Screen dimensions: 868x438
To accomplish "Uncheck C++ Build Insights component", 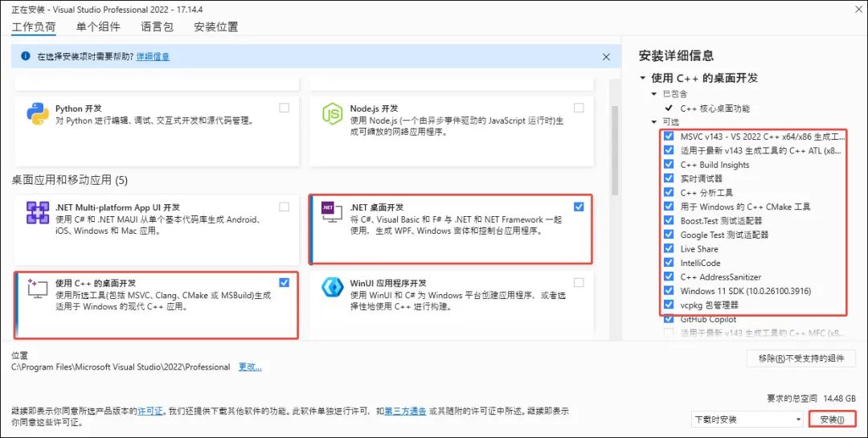I will tap(669, 165).
